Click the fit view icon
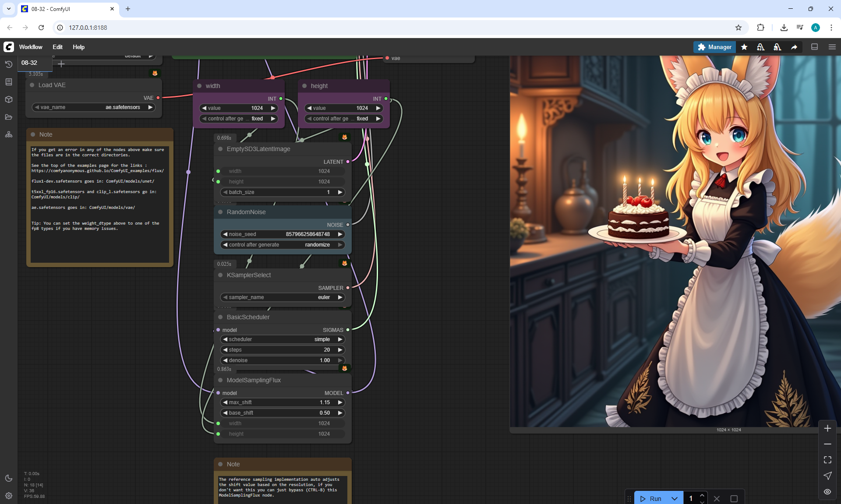Image resolution: width=841 pixels, height=504 pixels. [x=827, y=460]
